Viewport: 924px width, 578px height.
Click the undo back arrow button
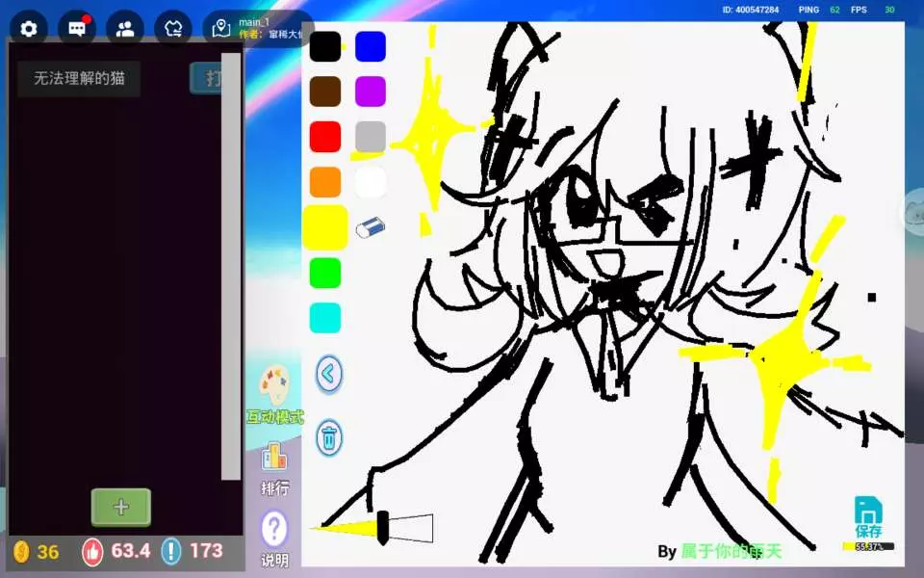[329, 374]
